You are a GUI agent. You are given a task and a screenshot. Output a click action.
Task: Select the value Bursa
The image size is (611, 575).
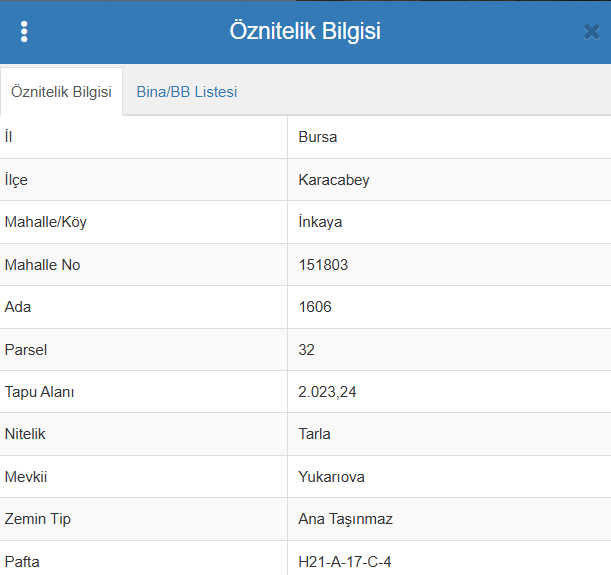pyautogui.click(x=318, y=137)
